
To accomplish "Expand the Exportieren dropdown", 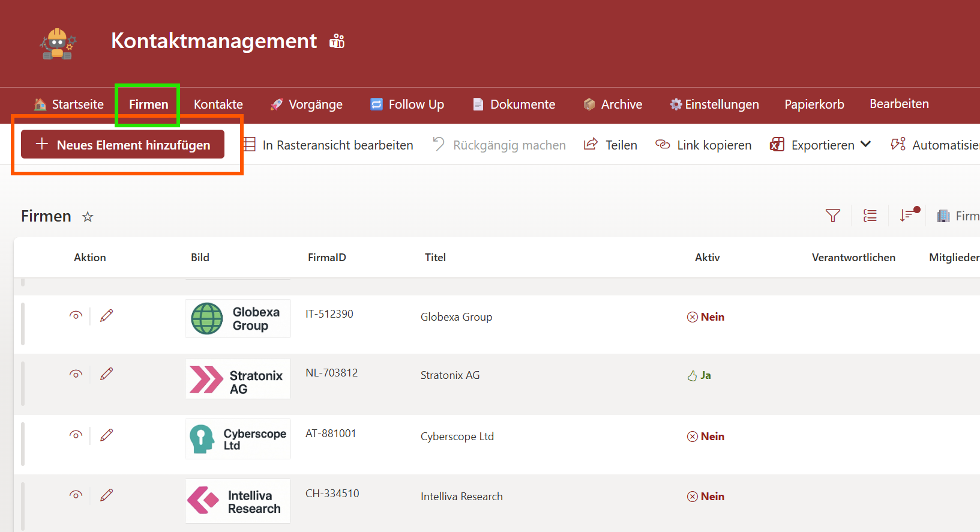I will (865, 145).
